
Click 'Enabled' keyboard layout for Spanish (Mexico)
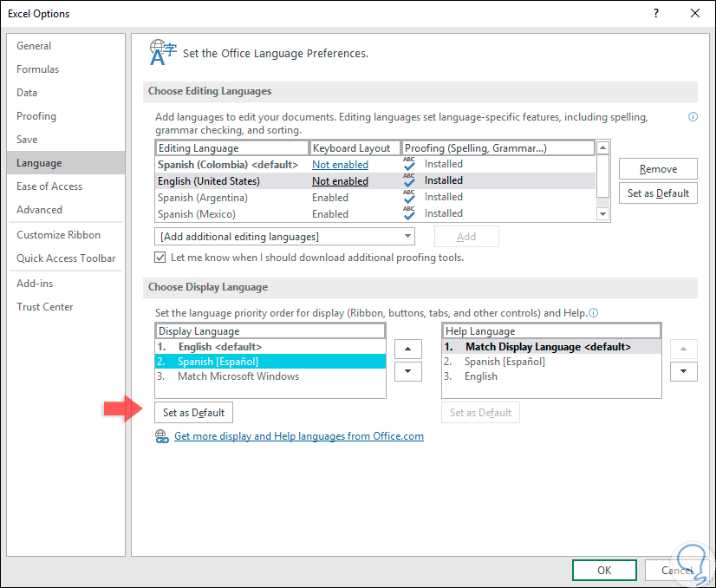(x=330, y=214)
